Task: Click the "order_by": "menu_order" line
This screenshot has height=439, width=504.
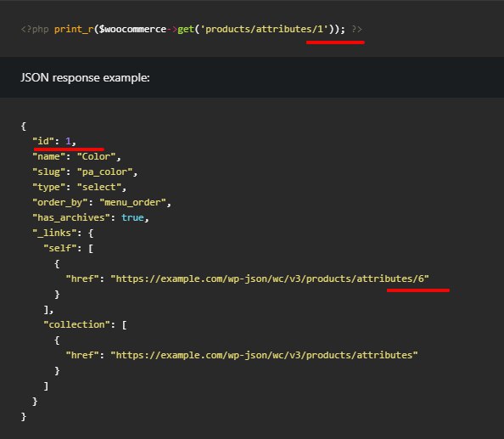Action: click(x=102, y=203)
